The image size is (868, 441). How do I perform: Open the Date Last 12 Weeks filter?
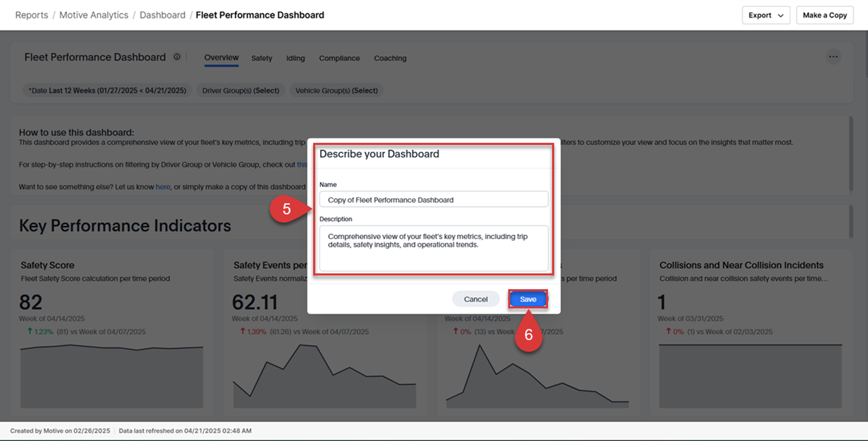pyautogui.click(x=107, y=90)
